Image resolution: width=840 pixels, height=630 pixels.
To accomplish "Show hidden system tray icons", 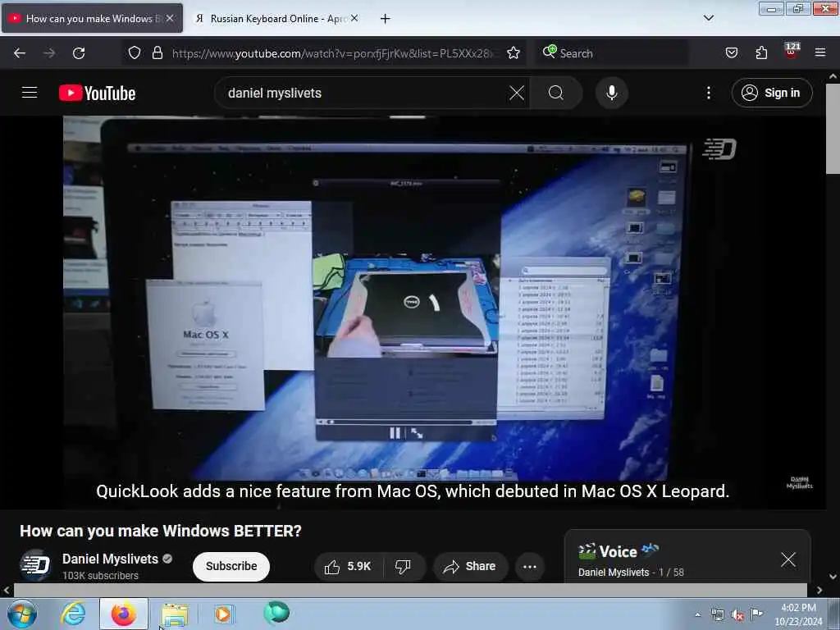I will click(x=697, y=614).
